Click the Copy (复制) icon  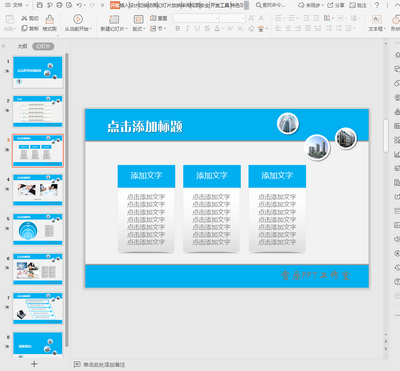[x=24, y=28]
